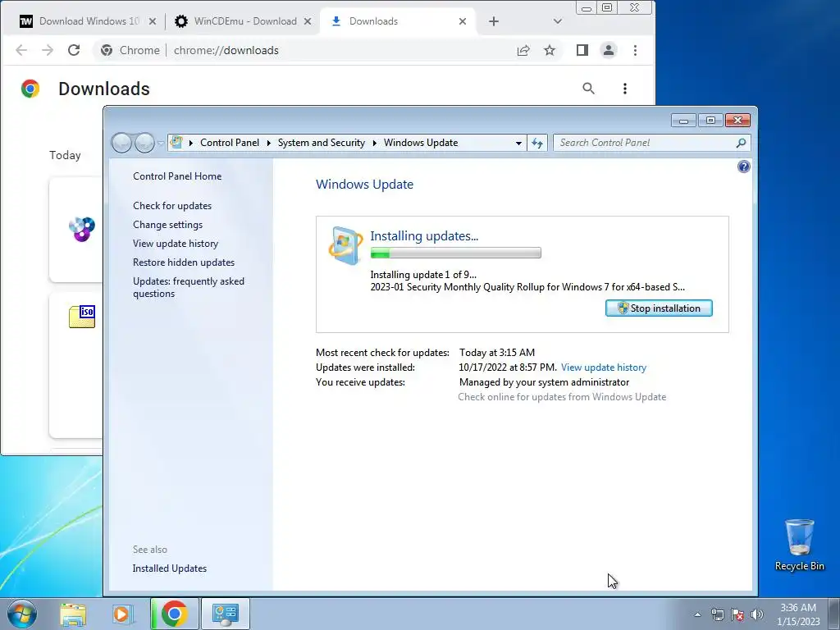The image size is (840, 630).
Task: Click the Search Control Panel magnifier icon
Action: (741, 143)
